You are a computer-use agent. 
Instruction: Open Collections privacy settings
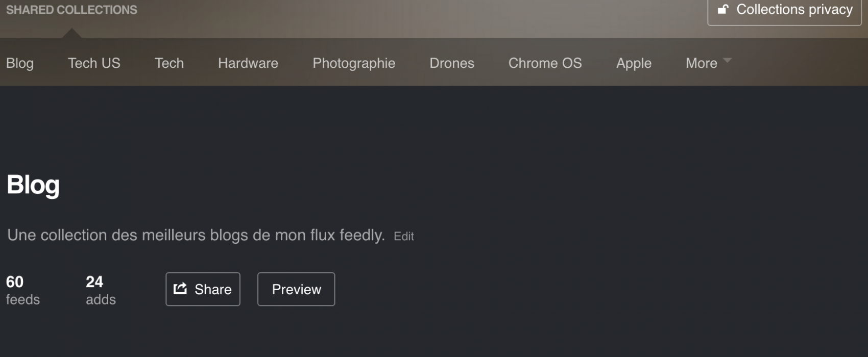tap(785, 10)
